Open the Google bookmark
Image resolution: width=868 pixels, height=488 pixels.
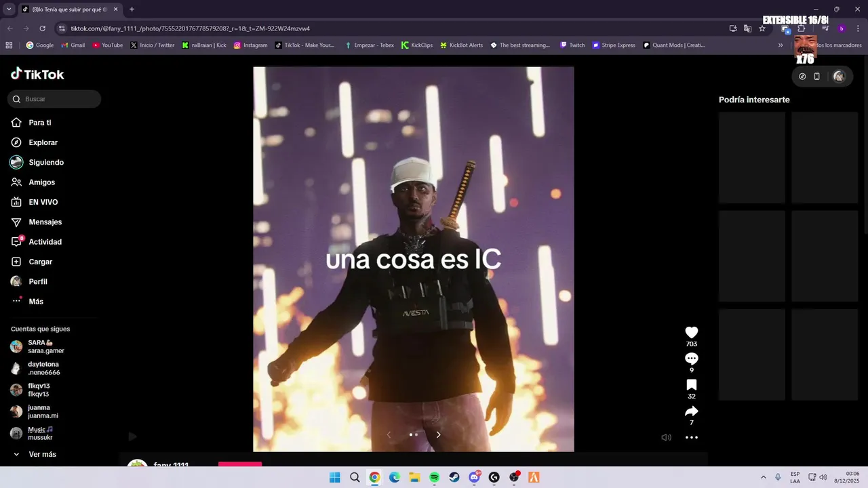[39, 45]
